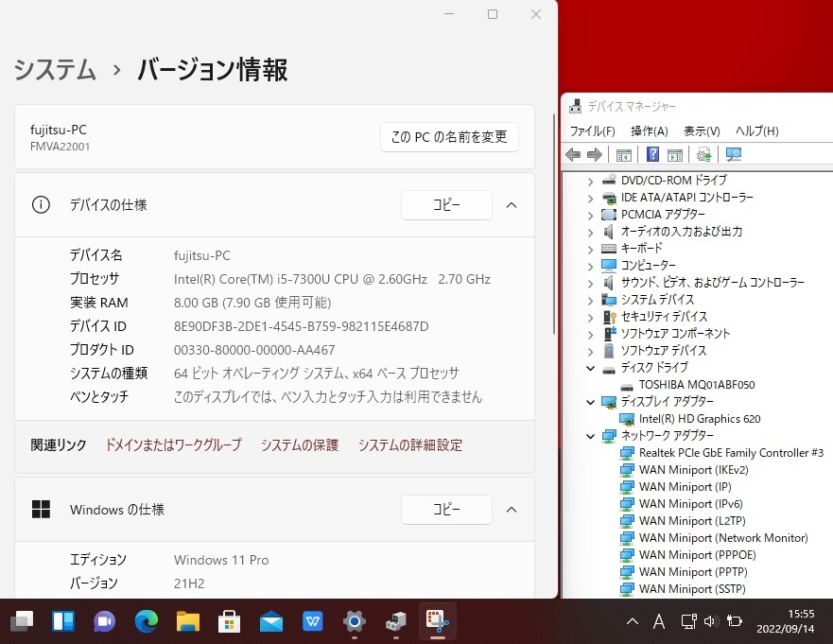Click the speaker volume icon in the tray
Screen dimensions: 833x644
(x=711, y=621)
